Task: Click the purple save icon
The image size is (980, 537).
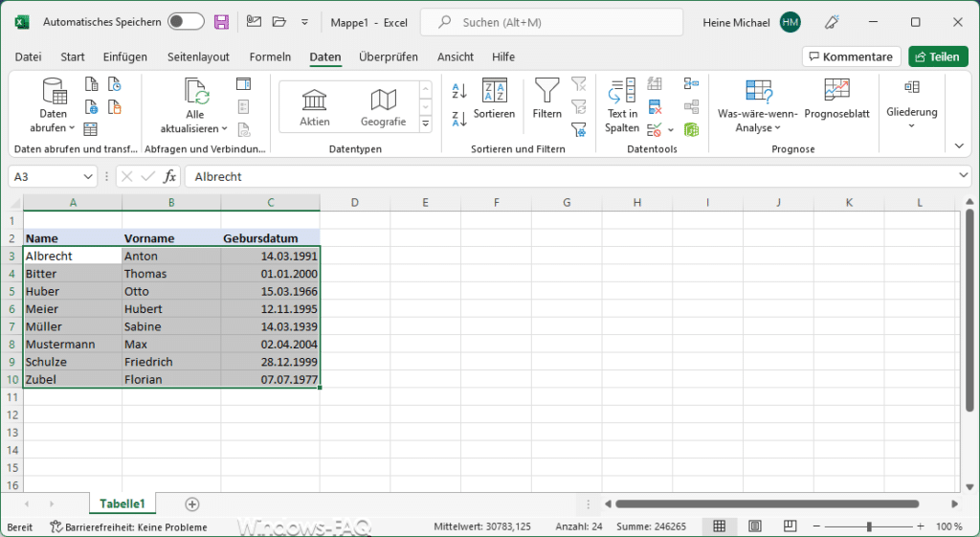Action: point(221,23)
